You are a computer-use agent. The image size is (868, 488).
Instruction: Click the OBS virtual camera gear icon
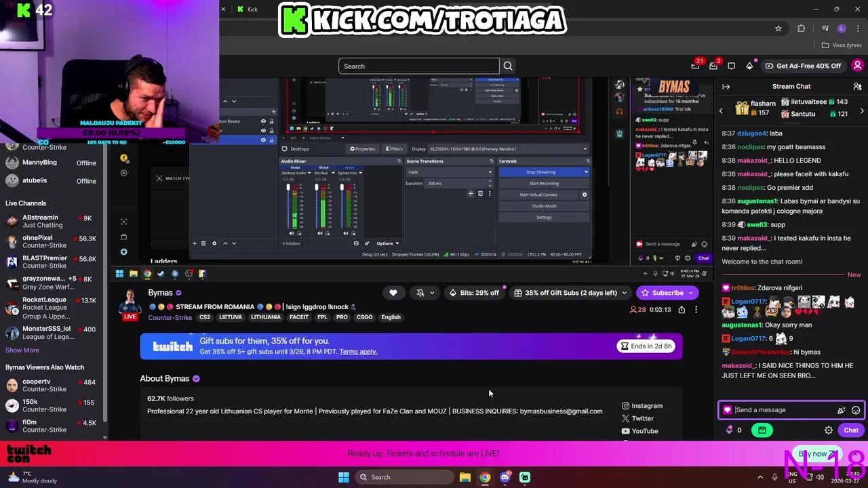pos(585,195)
